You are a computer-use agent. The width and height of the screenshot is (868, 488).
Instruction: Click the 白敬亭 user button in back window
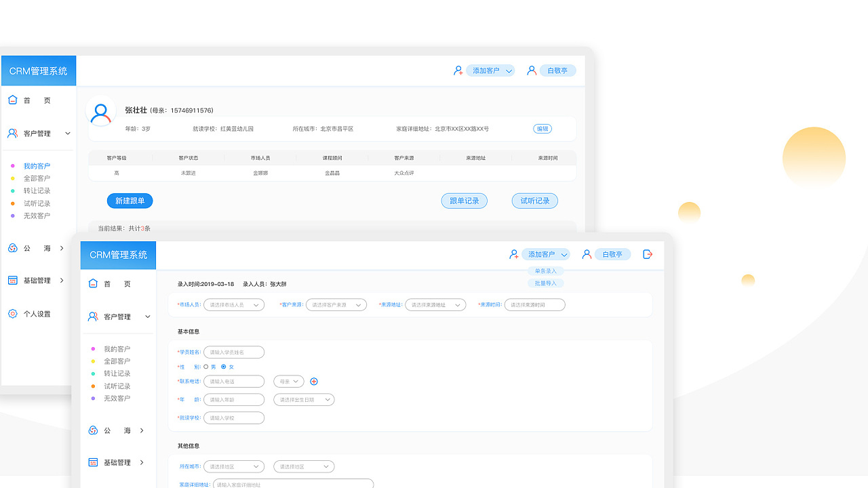coord(557,70)
